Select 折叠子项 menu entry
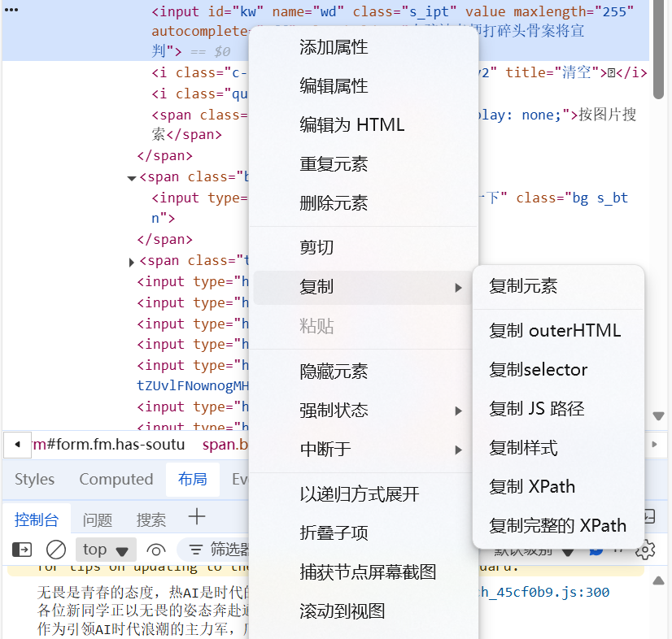Screen dimensions: 672x639 point(363,533)
